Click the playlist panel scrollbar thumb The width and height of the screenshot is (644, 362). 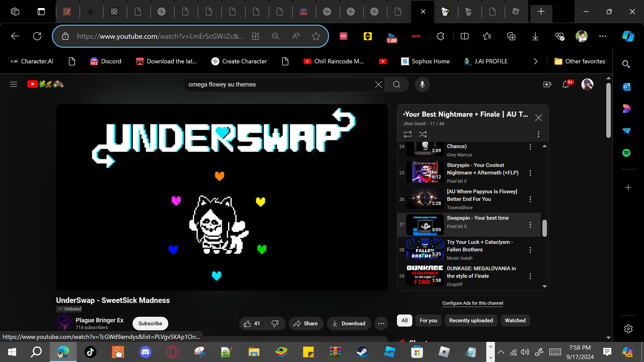click(544, 228)
